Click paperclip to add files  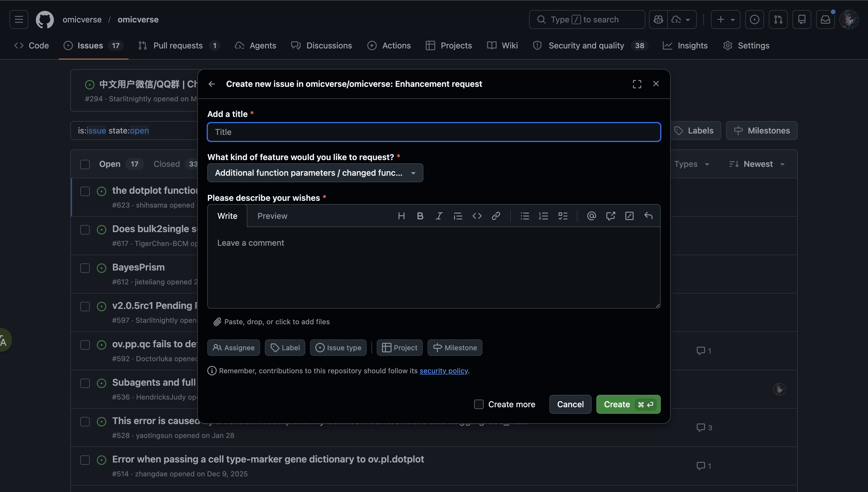[x=217, y=322]
